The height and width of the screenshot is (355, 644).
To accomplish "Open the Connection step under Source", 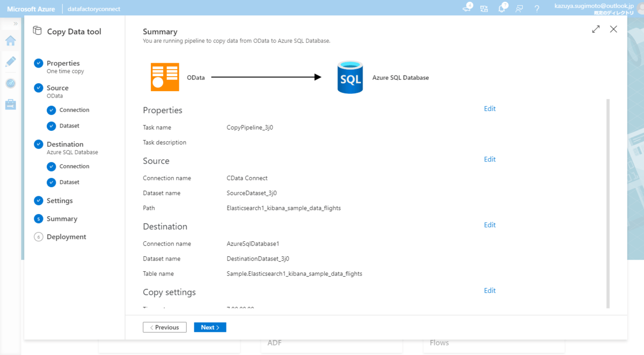I will pos(68,110).
